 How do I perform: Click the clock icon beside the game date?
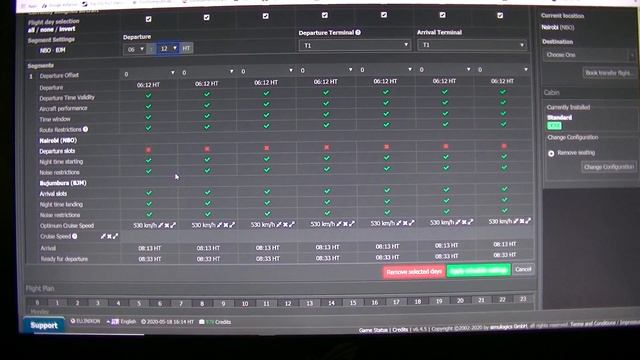click(143, 322)
